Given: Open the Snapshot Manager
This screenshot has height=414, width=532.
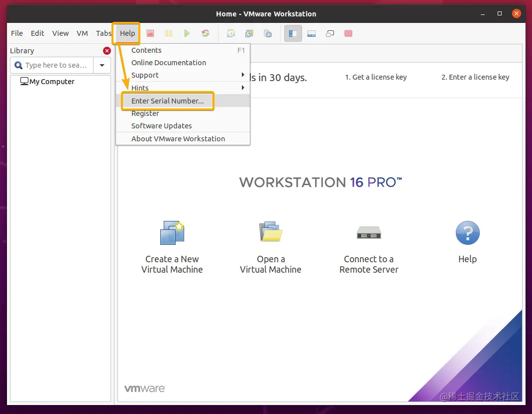Looking at the screenshot, I should click(267, 33).
